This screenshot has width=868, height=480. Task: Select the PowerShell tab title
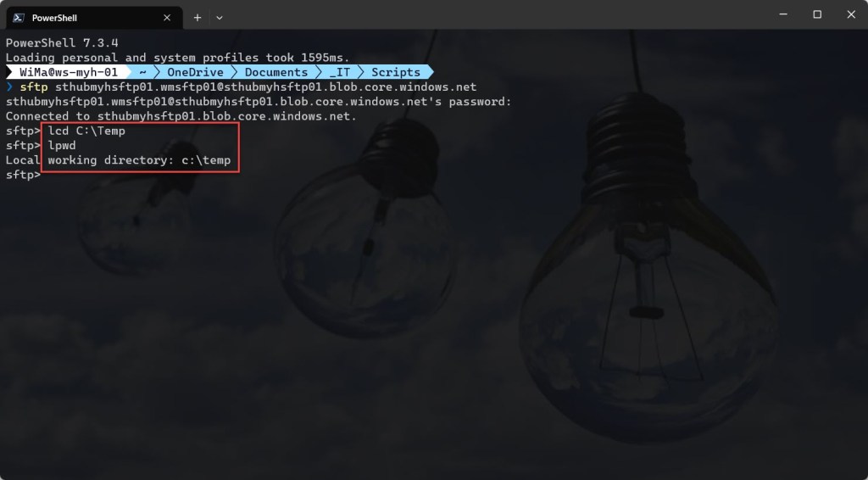tap(54, 18)
